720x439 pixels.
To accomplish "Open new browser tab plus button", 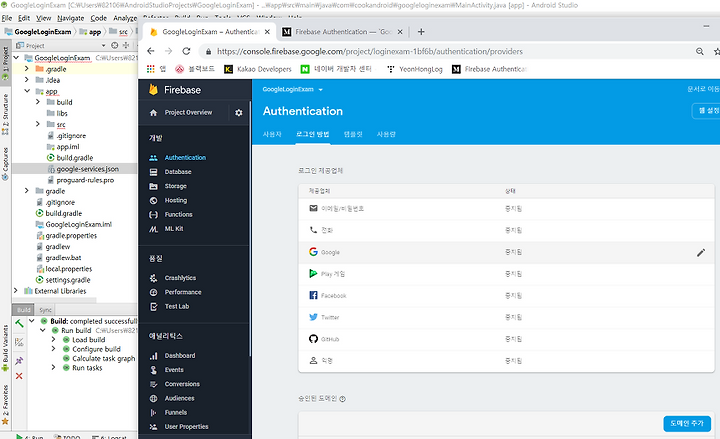I will (x=421, y=32).
